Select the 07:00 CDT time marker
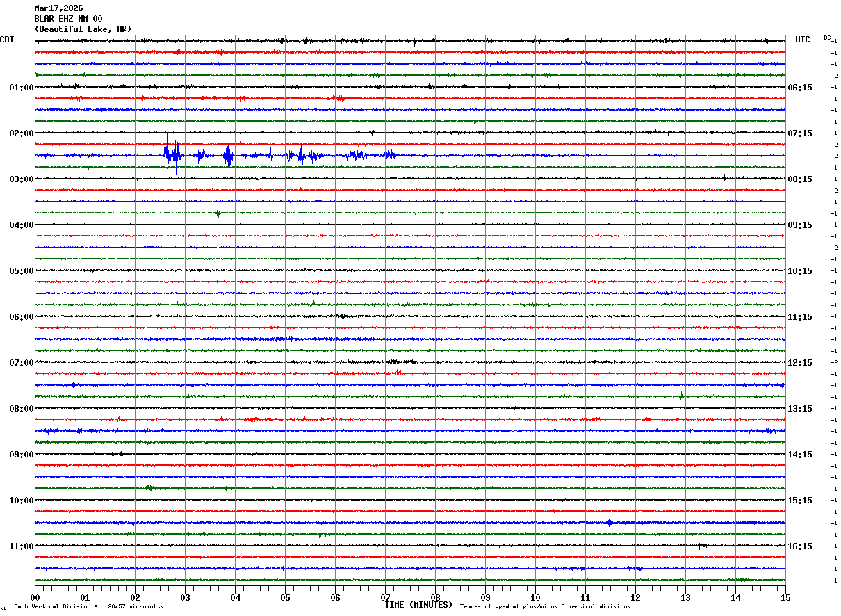Screen dimensions: 841x616 coord(21,362)
